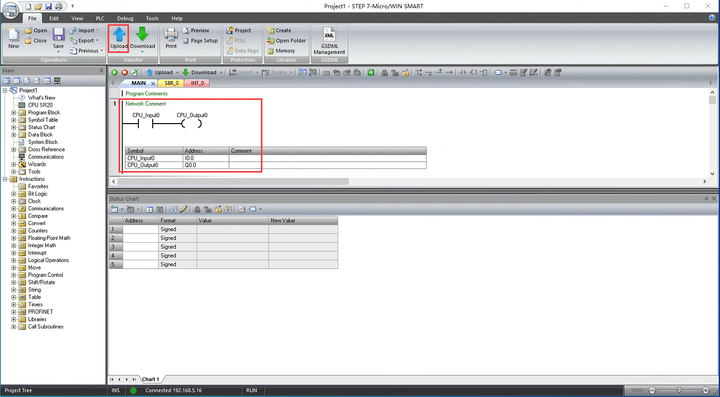Click the zoom slider in status bar
This screenshot has height=397, width=720.
tap(679, 391)
